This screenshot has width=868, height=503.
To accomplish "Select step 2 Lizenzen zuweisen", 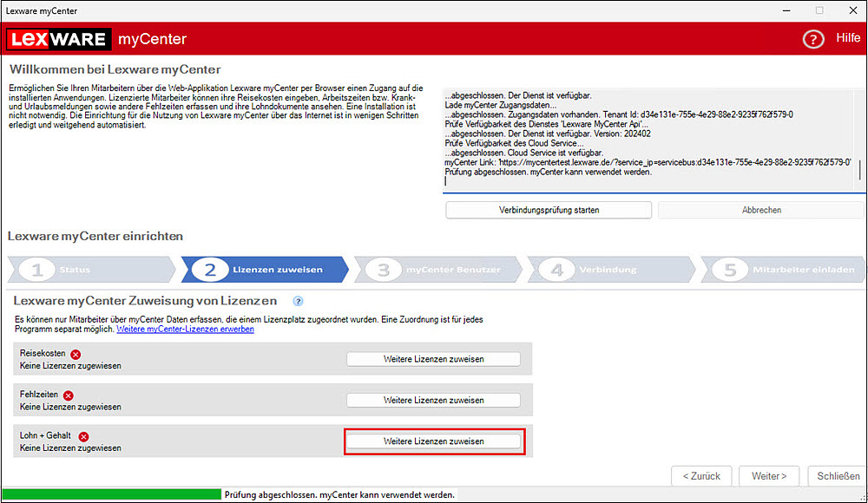I will tap(264, 270).
